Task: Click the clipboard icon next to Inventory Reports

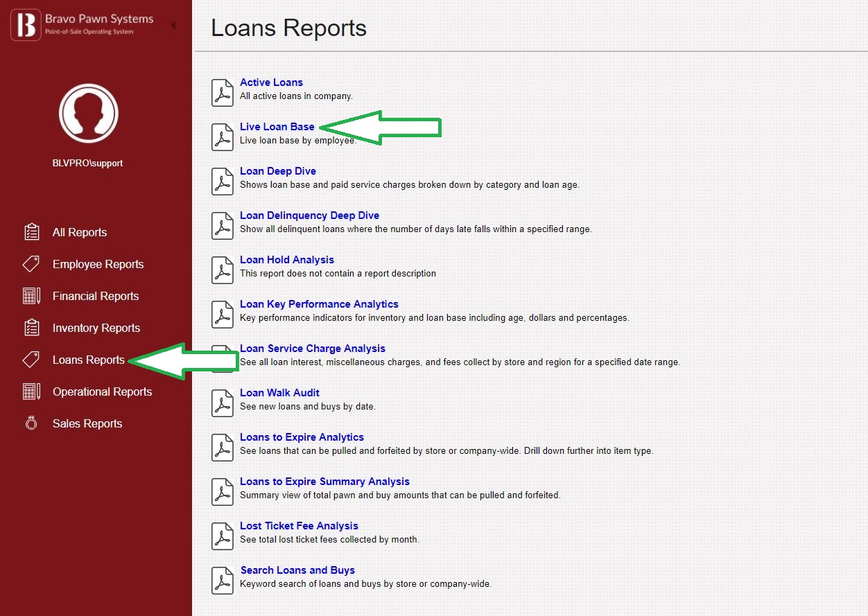Action: pos(31,328)
